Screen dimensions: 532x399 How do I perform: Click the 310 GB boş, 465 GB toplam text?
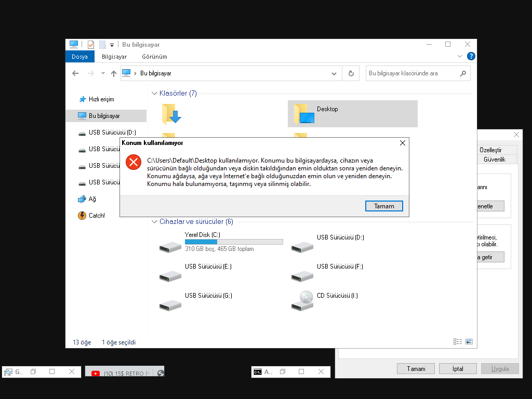(x=219, y=249)
